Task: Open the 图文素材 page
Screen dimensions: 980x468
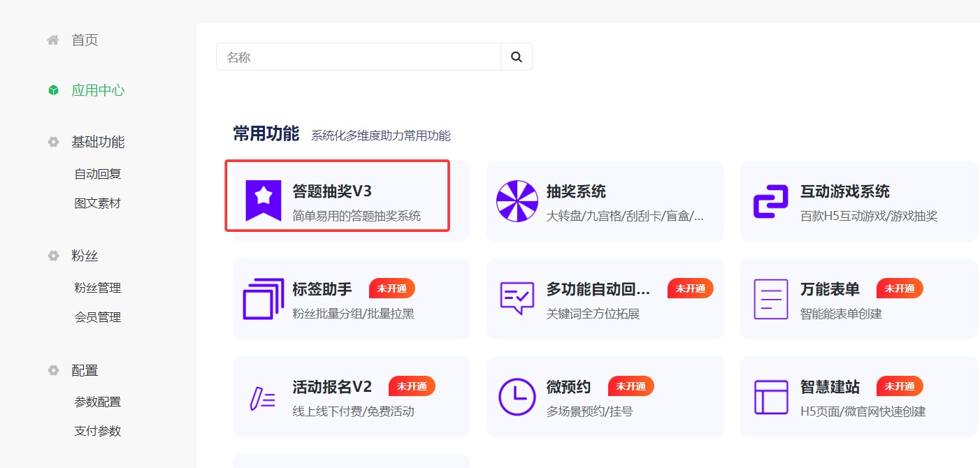Action: [x=97, y=203]
